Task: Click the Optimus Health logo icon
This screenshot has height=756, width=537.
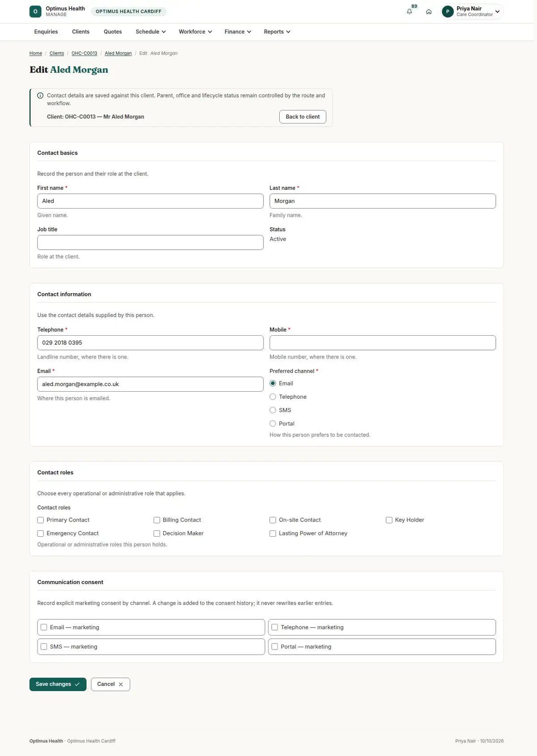Action: click(x=35, y=12)
